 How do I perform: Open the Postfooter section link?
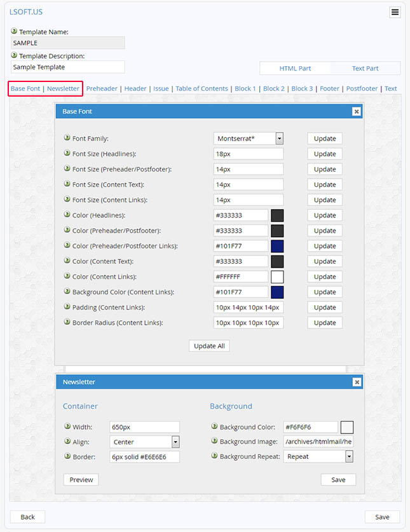point(362,88)
